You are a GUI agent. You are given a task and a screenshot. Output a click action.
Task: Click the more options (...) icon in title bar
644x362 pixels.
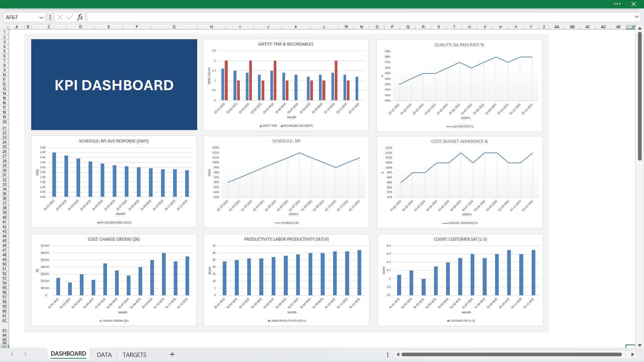coord(617,4)
